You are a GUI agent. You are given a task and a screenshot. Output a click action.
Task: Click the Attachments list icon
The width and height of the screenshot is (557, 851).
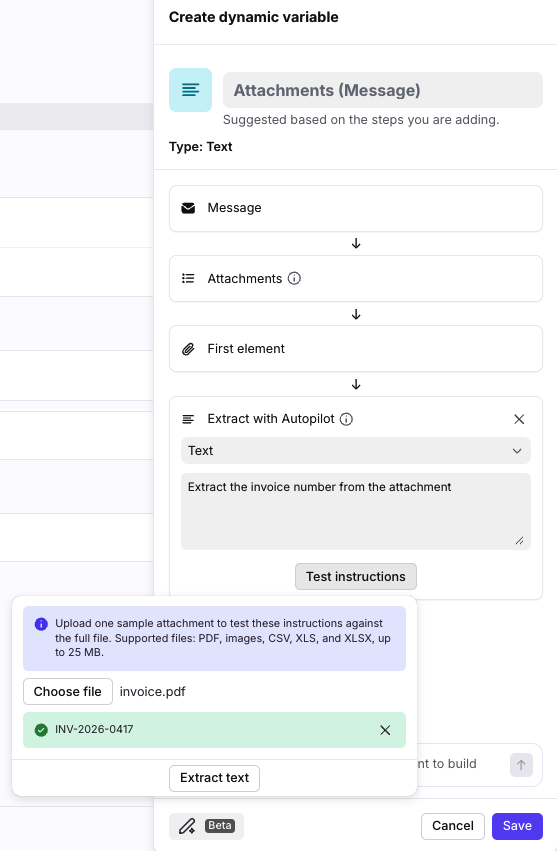tap(188, 278)
